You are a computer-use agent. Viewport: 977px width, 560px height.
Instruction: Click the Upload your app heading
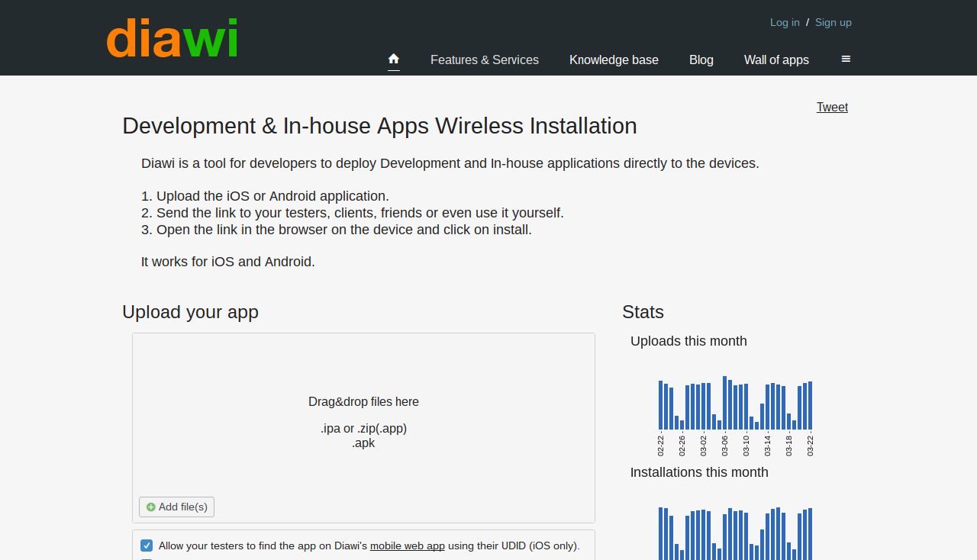coord(190,312)
